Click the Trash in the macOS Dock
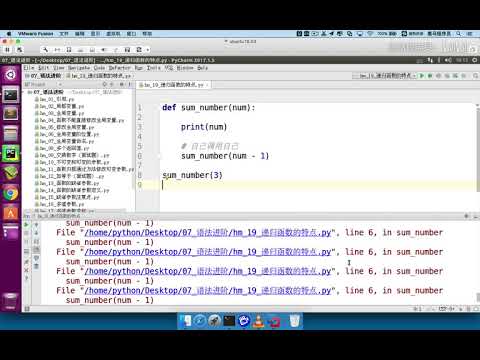480x360 pixels. point(294,321)
